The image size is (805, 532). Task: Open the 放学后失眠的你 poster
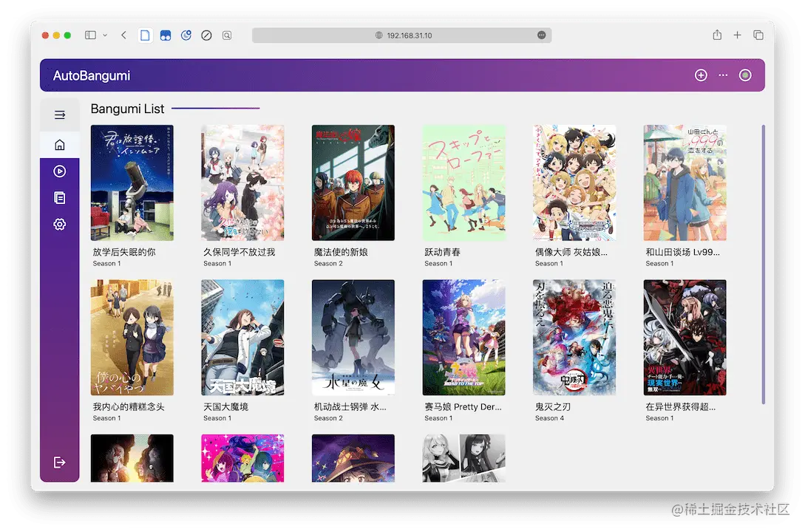click(132, 183)
